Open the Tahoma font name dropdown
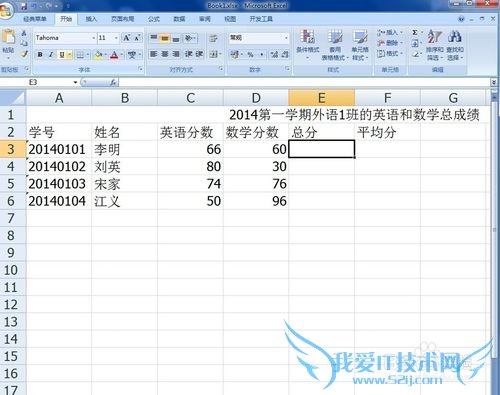Viewport: 500px width, 395px height. (x=94, y=38)
